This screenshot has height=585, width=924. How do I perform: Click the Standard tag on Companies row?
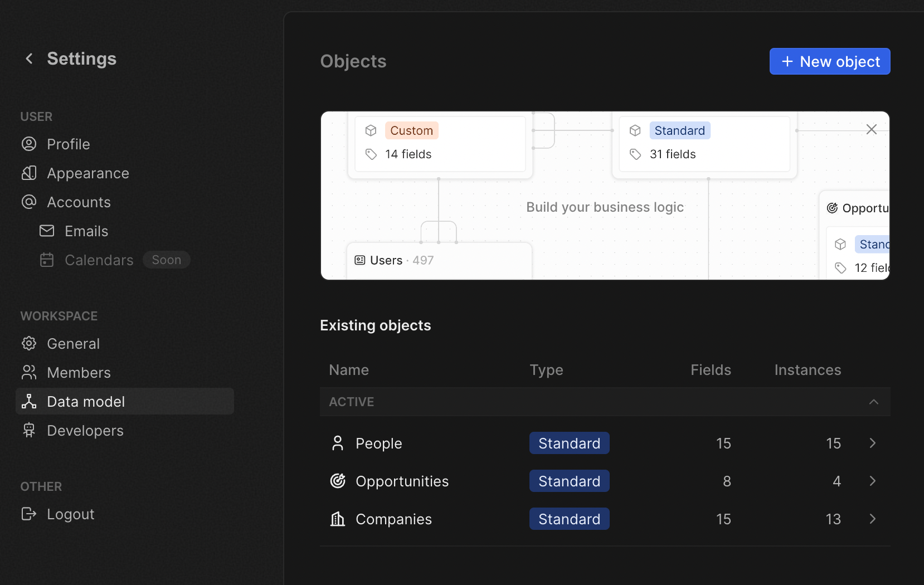click(x=569, y=519)
